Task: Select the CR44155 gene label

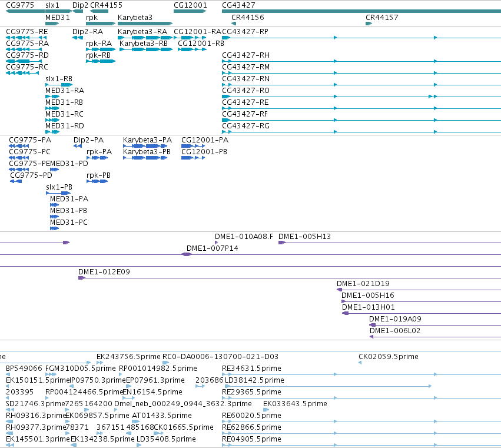Action: click(106, 5)
